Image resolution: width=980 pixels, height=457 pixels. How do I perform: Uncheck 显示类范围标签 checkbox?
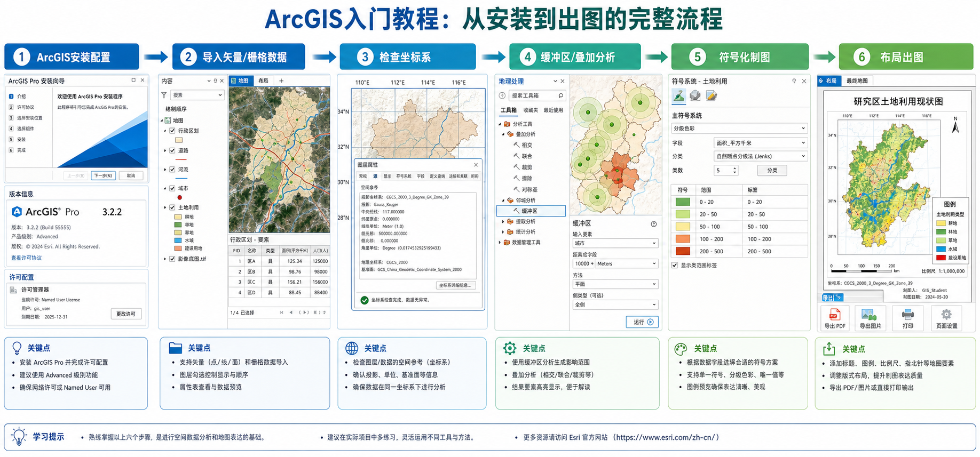pyautogui.click(x=675, y=265)
